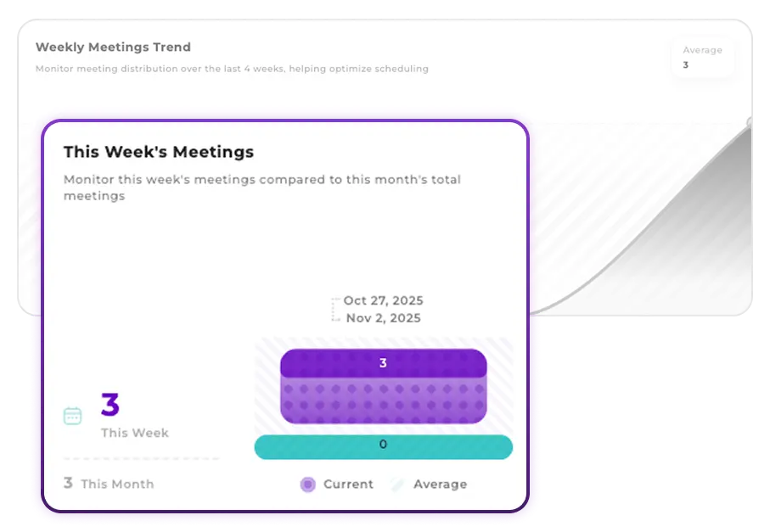Click the This Week label button
Screen dimensions: 770x532
pyautogui.click(x=133, y=433)
